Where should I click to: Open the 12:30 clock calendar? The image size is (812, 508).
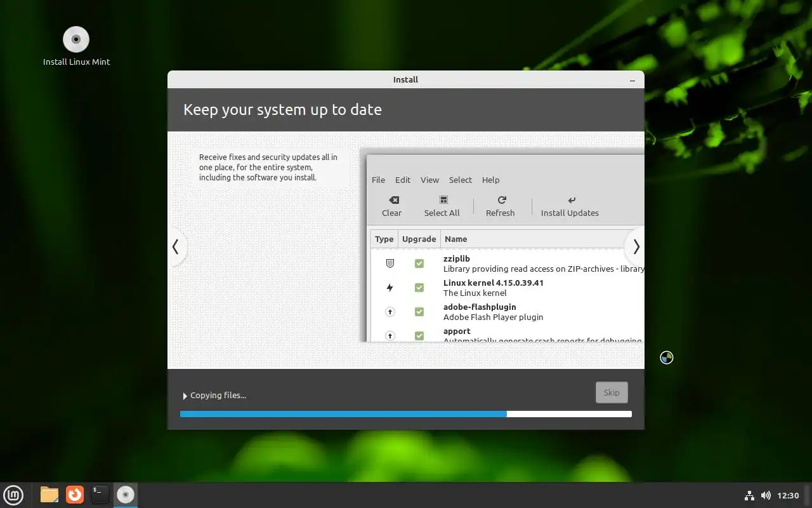(788, 495)
